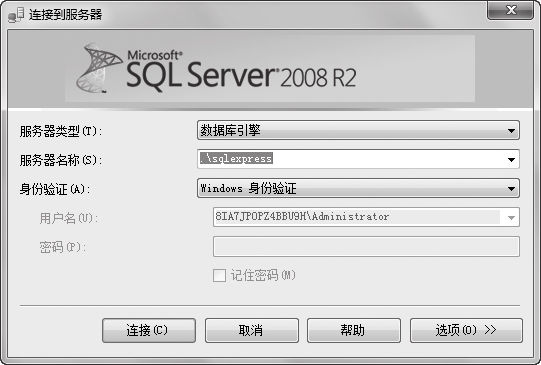The height and width of the screenshot is (365, 541).
Task: Open help with the 帮助 button
Action: pyautogui.click(x=354, y=330)
